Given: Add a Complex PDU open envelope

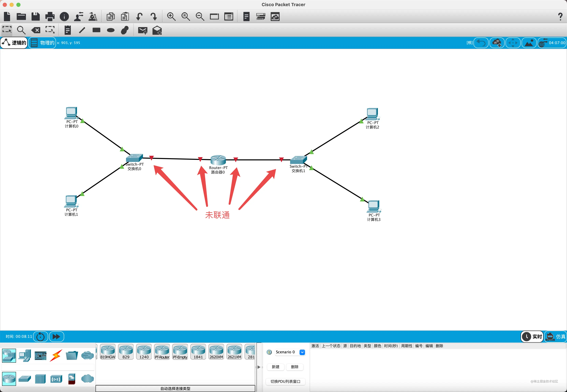Looking at the screenshot, I should click(x=157, y=30).
